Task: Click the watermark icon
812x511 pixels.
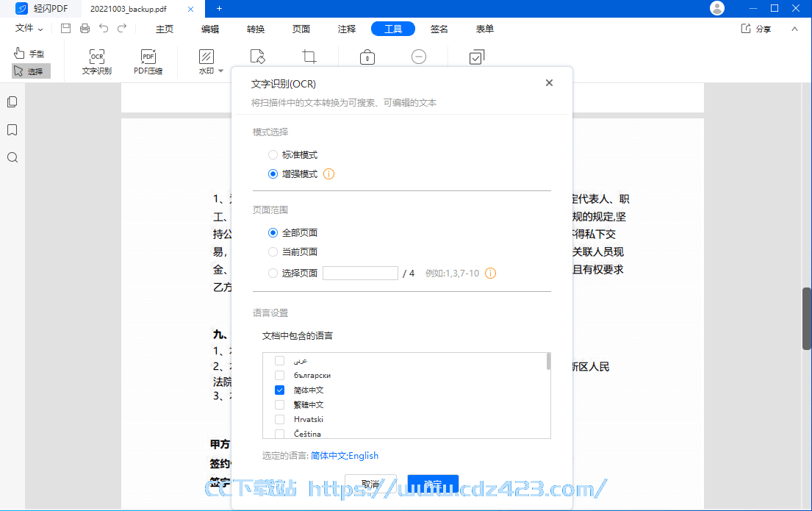Action: click(x=206, y=57)
